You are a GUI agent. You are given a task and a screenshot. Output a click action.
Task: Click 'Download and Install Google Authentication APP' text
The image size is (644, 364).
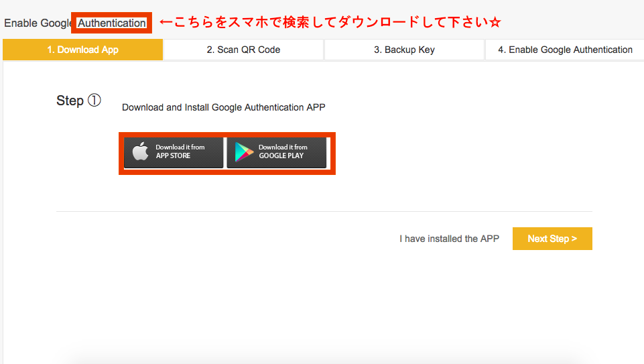click(223, 107)
